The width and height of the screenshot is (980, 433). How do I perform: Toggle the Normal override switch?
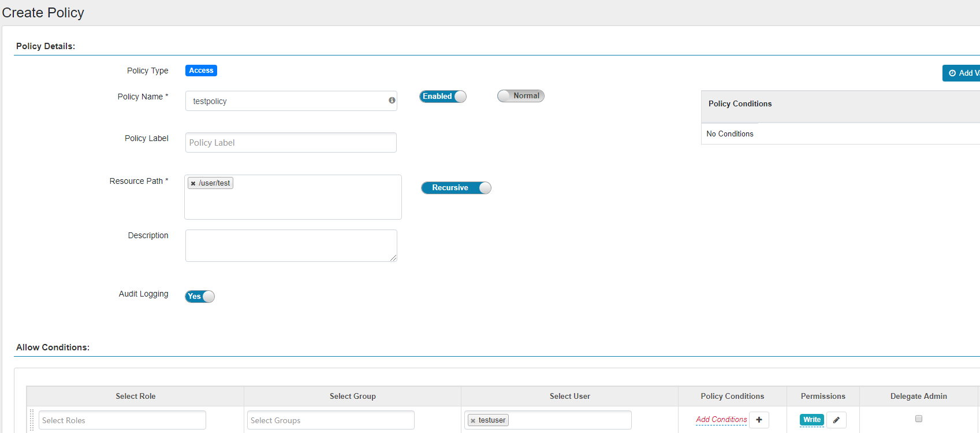click(x=520, y=96)
